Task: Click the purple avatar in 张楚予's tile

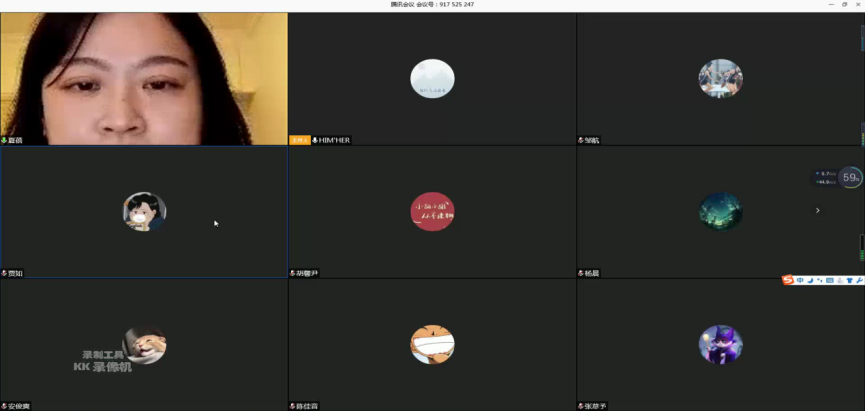Action: tap(720, 345)
